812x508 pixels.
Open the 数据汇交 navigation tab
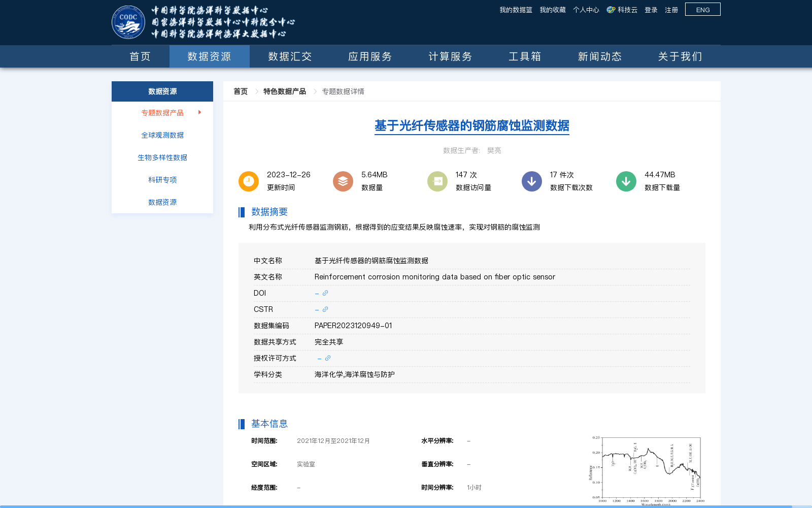point(290,56)
